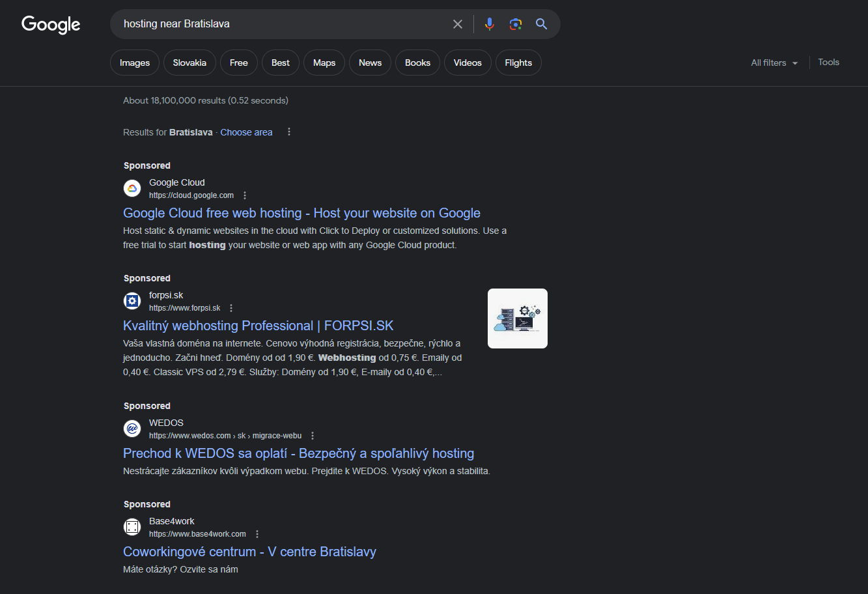Screen dimensions: 868x594
Task: Click Google Cloud favicon
Action: [x=132, y=189]
